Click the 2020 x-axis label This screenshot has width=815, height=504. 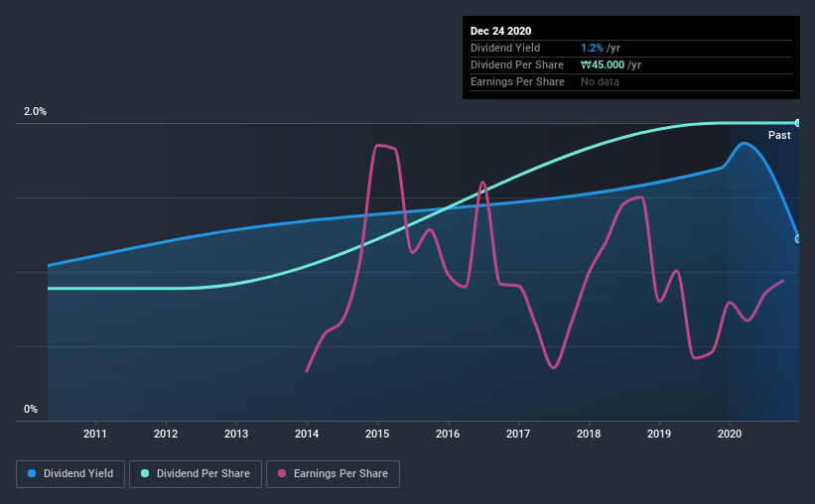[x=730, y=434]
